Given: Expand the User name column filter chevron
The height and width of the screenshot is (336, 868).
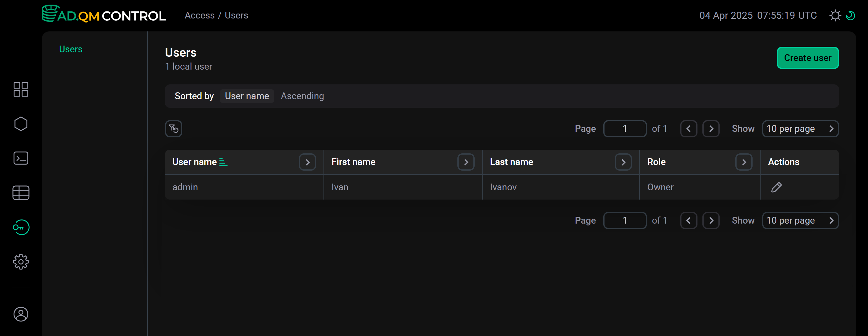Looking at the screenshot, I should [307, 162].
